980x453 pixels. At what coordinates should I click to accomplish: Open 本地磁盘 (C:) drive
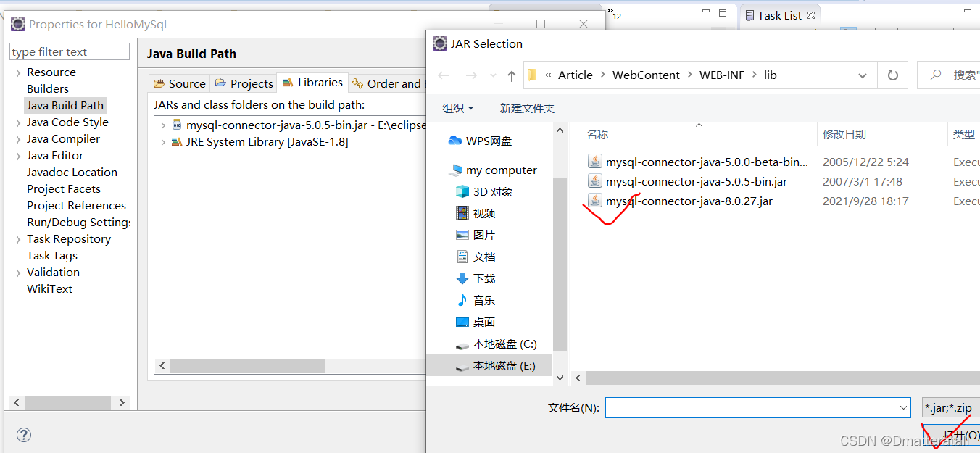(x=496, y=344)
